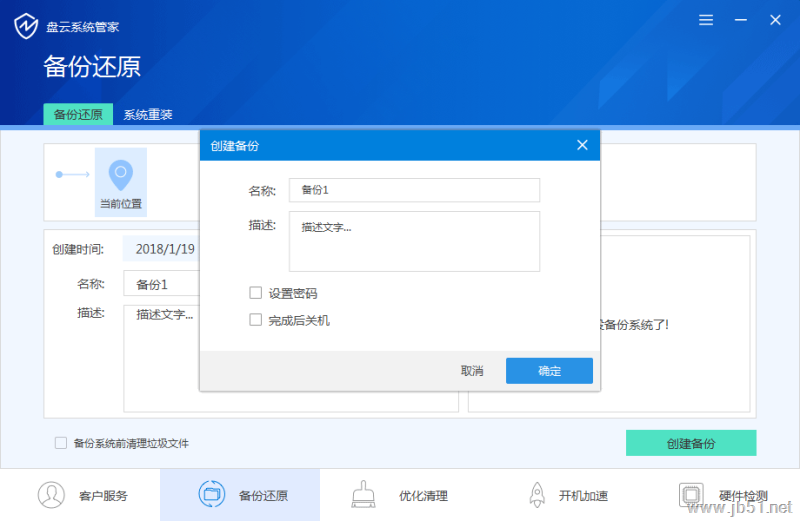Screen dimensions: 800x521
Task: Tick the 完成后关机 checkbox
Action: point(255,319)
